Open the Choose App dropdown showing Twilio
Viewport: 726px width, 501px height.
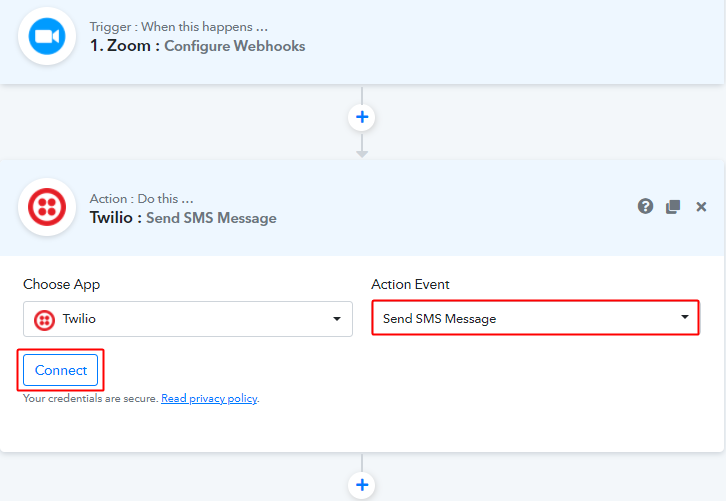188,319
